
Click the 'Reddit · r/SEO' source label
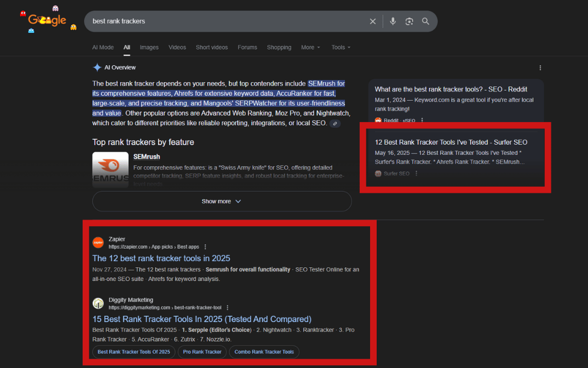click(399, 120)
